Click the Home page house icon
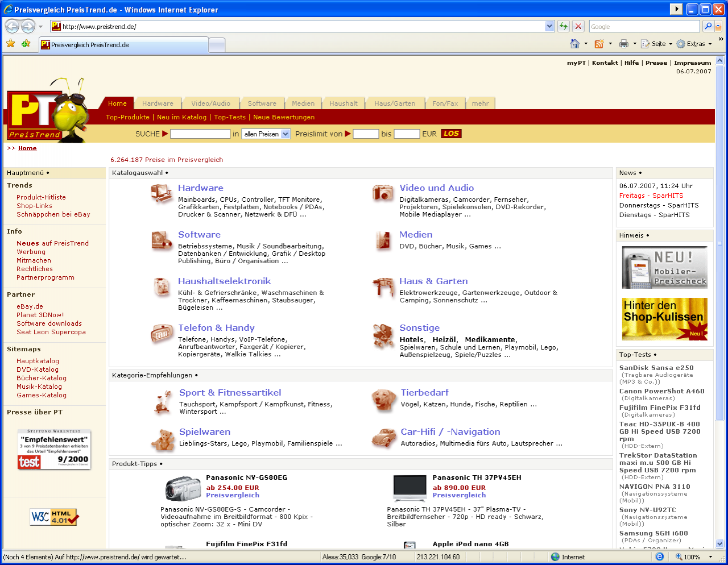728x565 pixels. [x=575, y=44]
